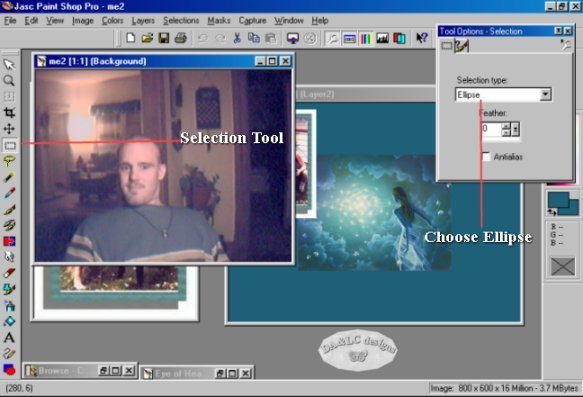
Task: Select the Dropper tool
Action: 9,193
